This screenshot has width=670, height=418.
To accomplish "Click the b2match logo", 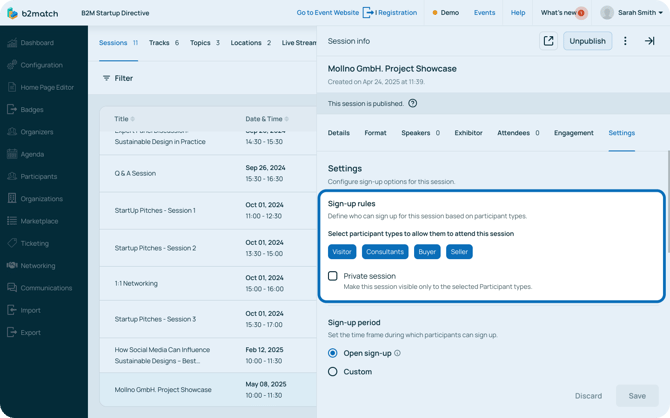I will coord(33,13).
